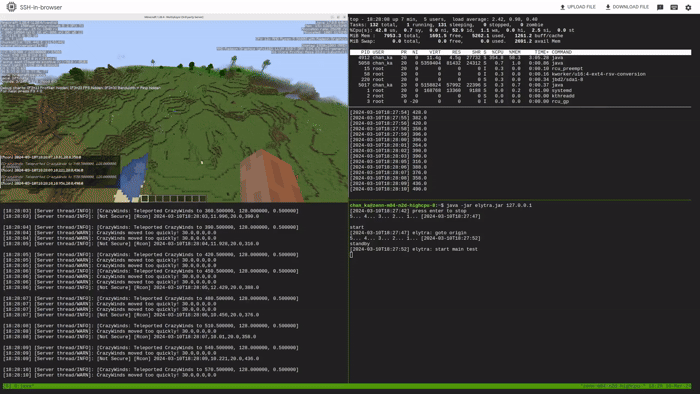
Task: Select the first Minecraft hotbar slot
Action: 145,198
